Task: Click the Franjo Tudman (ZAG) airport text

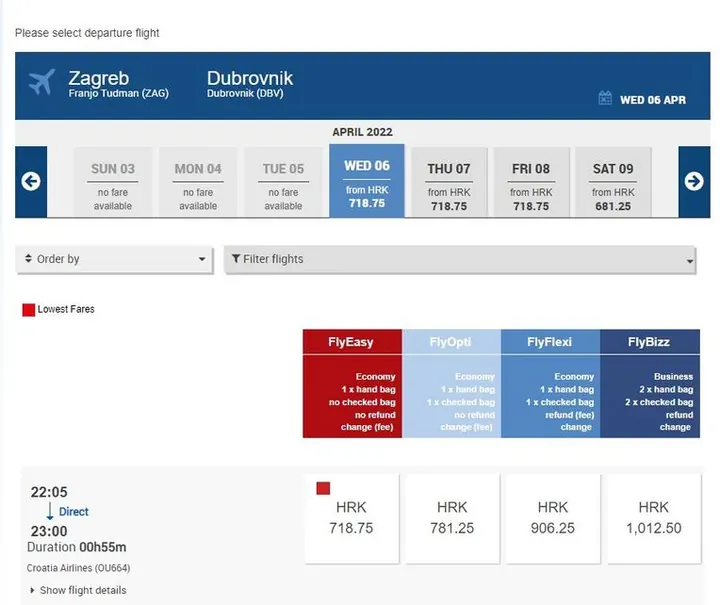Action: [118, 94]
